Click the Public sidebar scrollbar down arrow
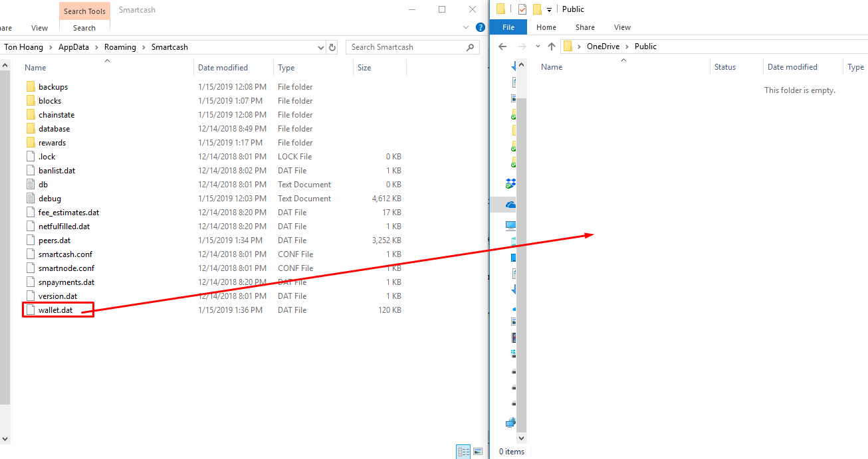Image resolution: width=868 pixels, height=459 pixels. [522, 438]
